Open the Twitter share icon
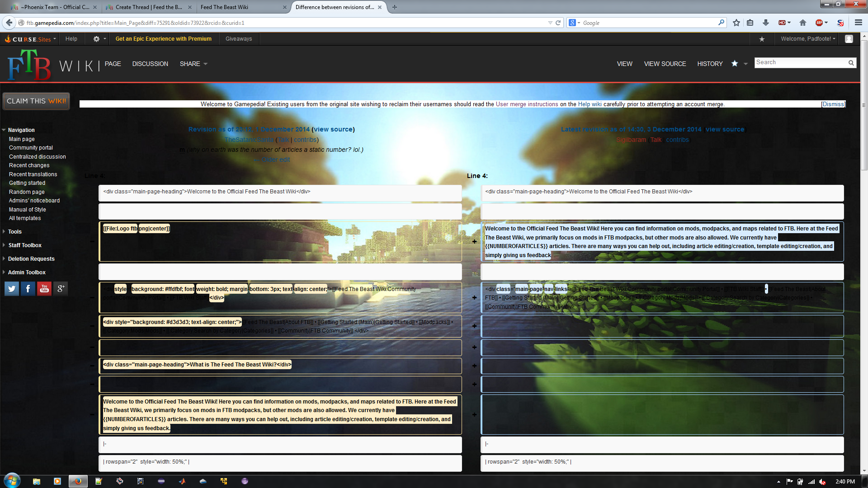 12,288
